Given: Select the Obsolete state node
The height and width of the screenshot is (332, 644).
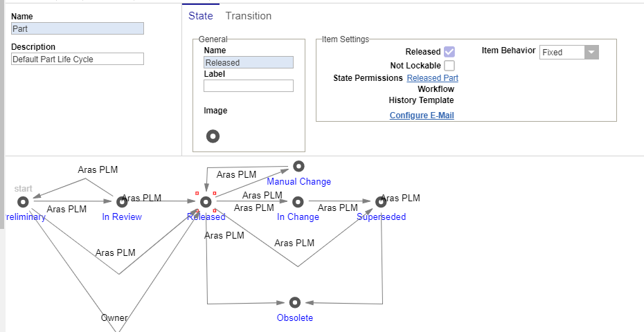Looking at the screenshot, I should 295,302.
